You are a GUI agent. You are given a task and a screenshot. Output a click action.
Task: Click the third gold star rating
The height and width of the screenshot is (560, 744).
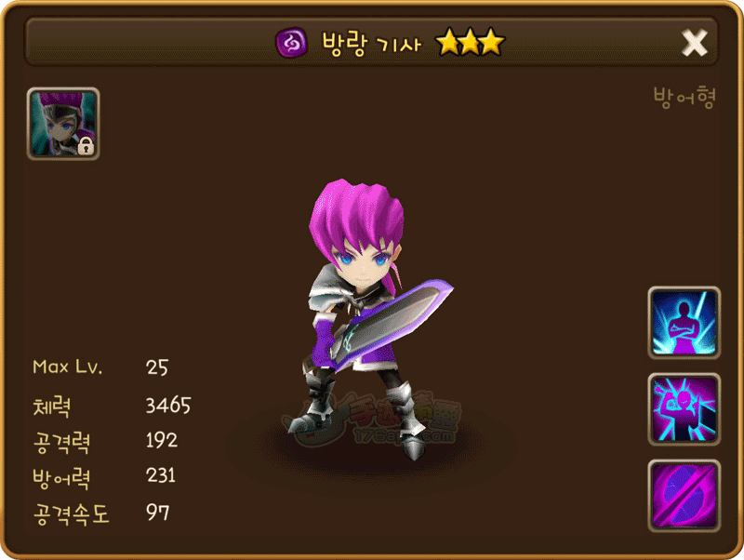[x=492, y=42]
